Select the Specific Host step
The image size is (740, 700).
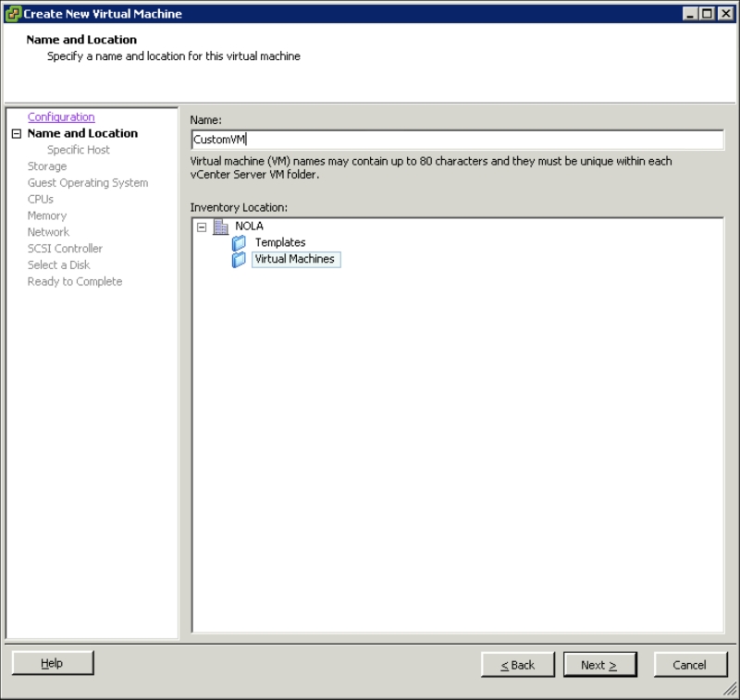tap(79, 150)
